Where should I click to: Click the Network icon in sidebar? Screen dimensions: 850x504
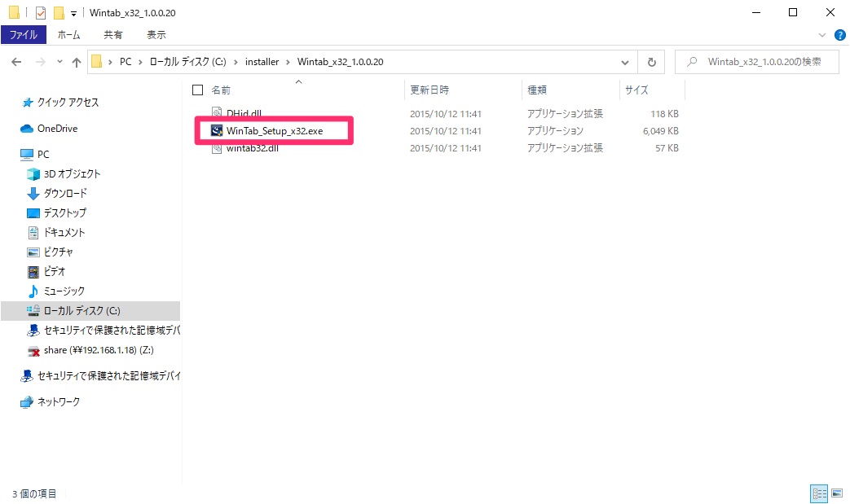point(27,401)
